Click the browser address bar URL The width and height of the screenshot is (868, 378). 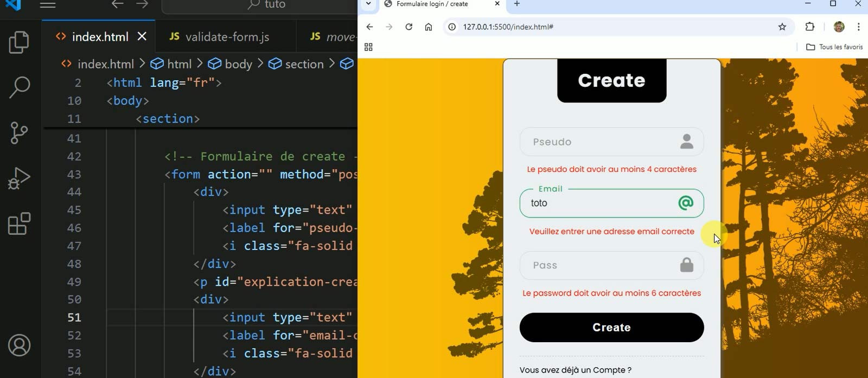pyautogui.click(x=508, y=27)
